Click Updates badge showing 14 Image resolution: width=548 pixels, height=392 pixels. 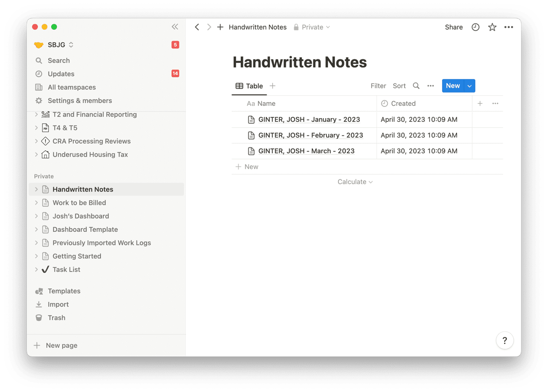click(175, 73)
